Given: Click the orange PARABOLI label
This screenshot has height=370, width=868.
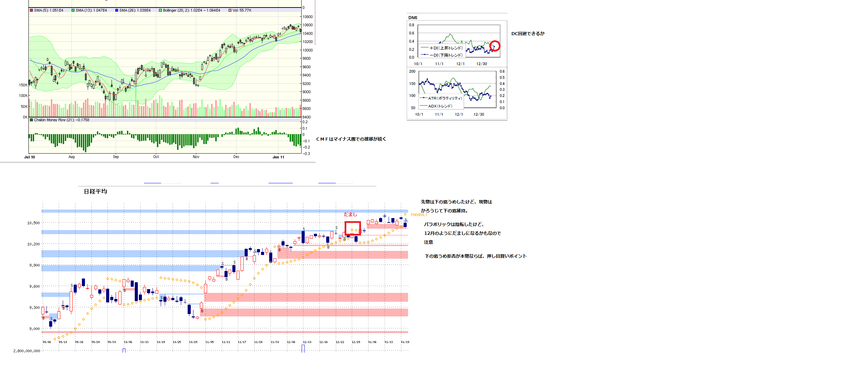Looking at the screenshot, I should coord(419,215).
